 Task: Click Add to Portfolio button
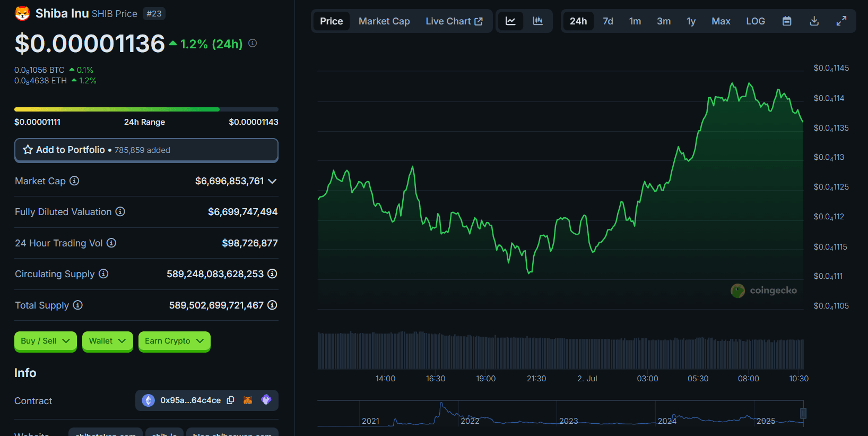[x=146, y=150]
